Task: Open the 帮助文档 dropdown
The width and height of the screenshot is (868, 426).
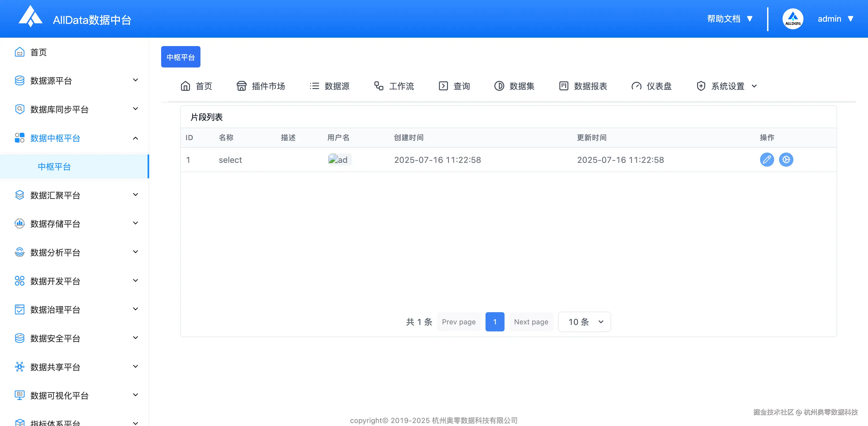Action: (x=730, y=18)
